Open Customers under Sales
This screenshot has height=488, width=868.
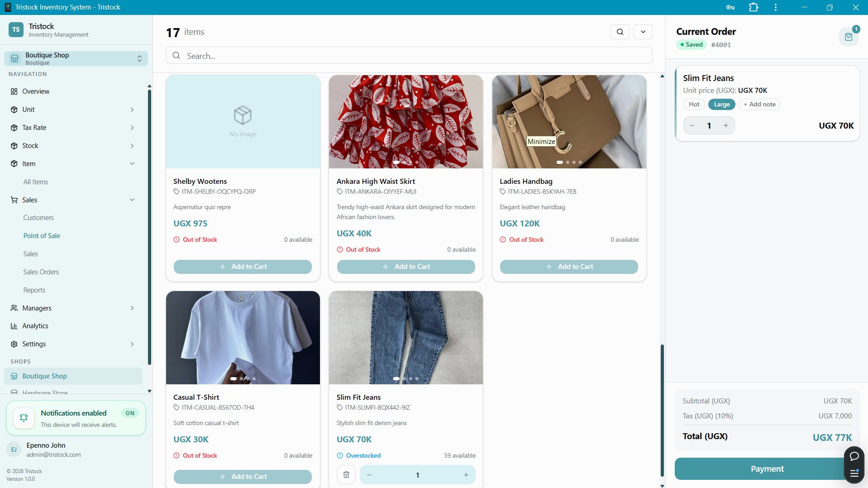point(38,218)
